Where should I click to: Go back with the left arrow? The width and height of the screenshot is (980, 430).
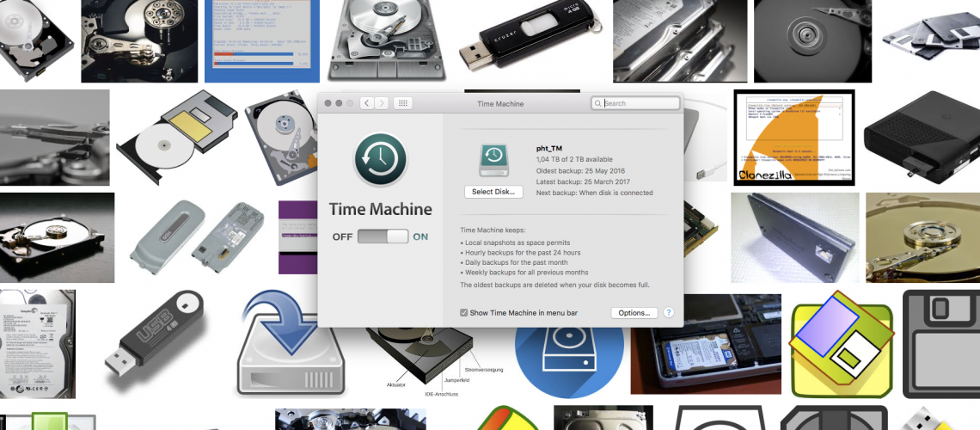[367, 103]
